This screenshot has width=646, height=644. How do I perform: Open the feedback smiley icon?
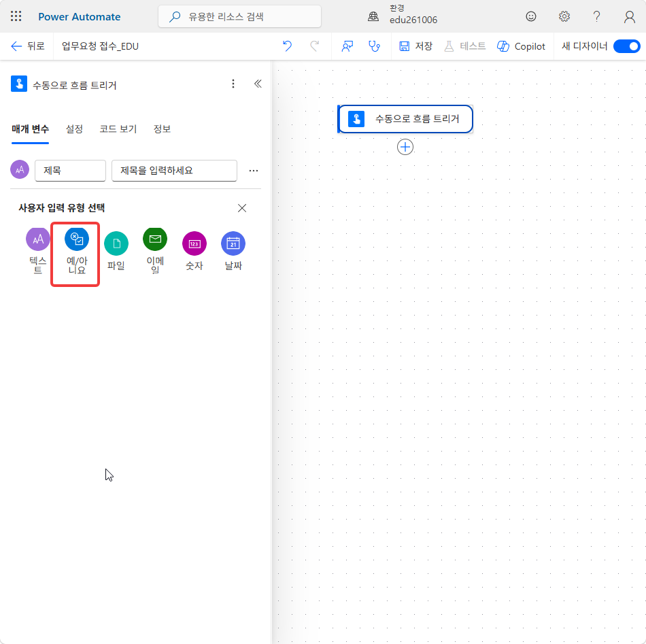click(531, 16)
